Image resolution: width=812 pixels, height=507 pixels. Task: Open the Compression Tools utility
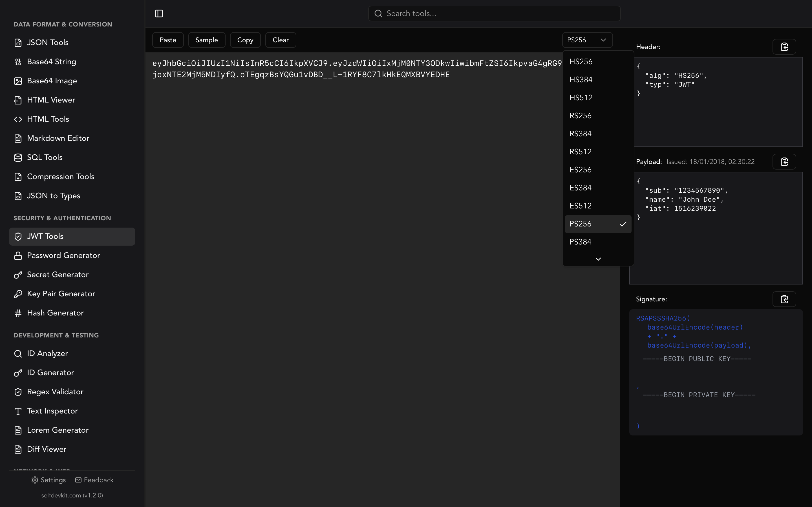[x=60, y=176]
